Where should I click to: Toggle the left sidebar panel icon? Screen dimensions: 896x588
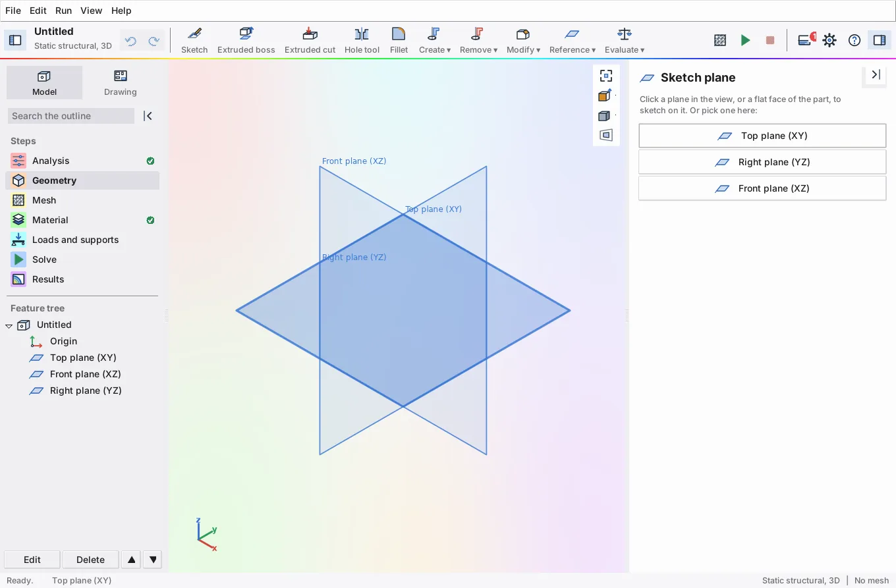pos(15,40)
